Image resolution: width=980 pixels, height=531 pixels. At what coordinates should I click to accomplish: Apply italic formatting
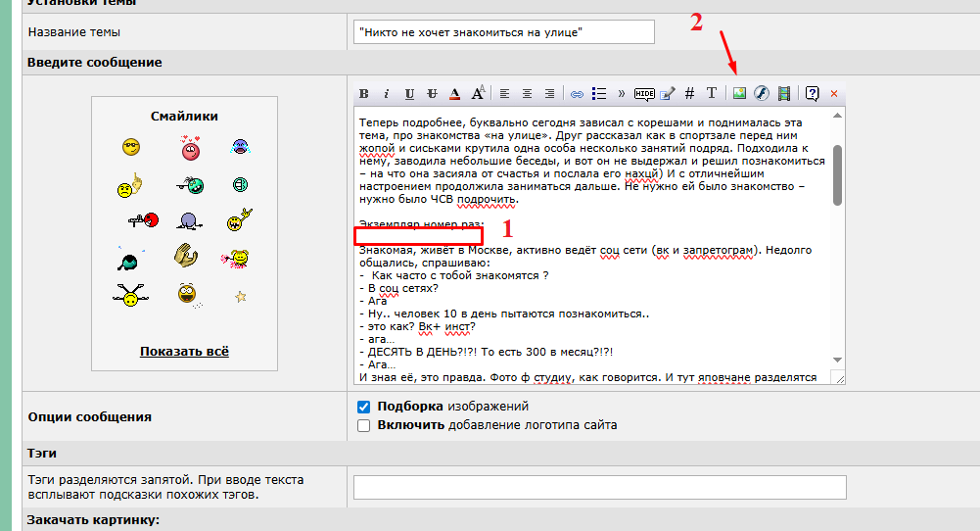click(x=387, y=94)
